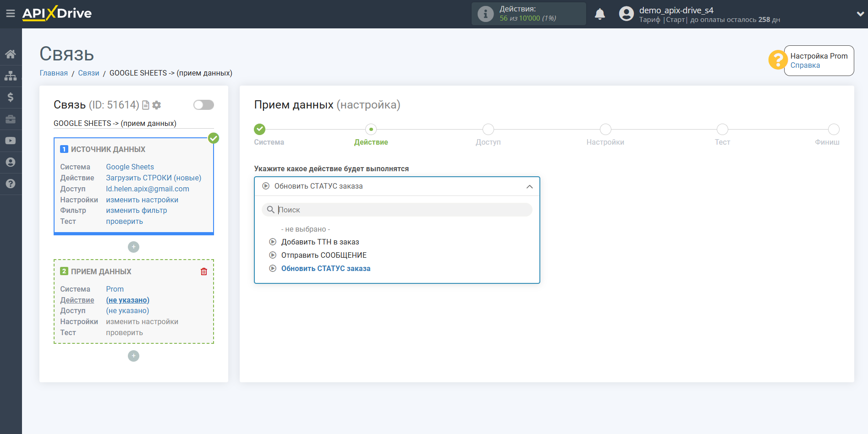Open the home icon in sidebar
Screen dimensions: 868x434
[x=11, y=54]
